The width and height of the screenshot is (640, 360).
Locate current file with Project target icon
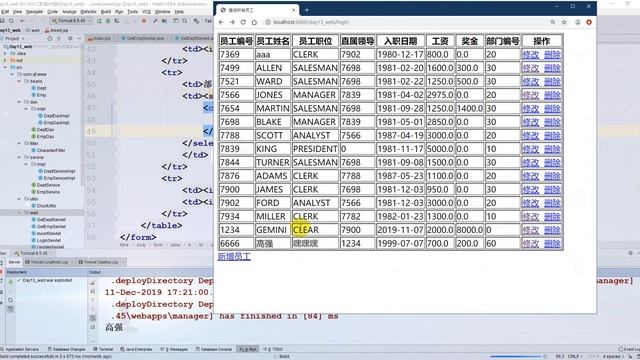[50, 38]
